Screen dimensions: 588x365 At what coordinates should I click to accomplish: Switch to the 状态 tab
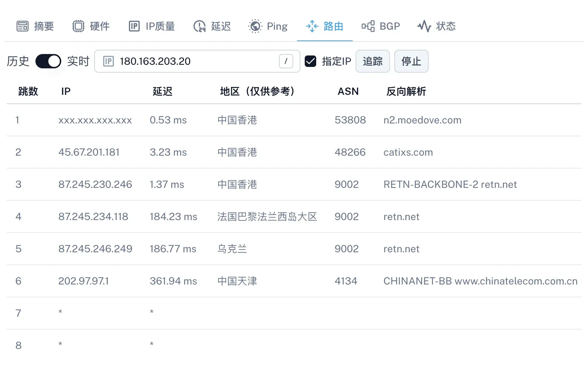click(x=437, y=26)
